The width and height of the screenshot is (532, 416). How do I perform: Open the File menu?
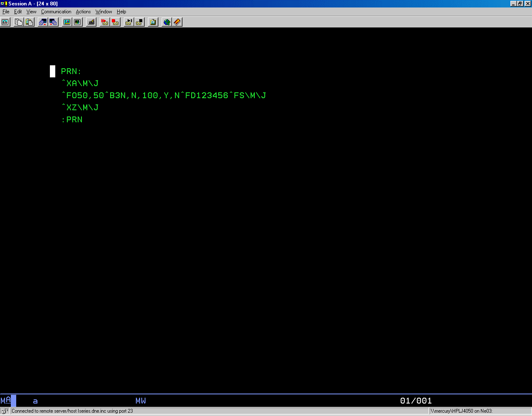tap(6, 12)
